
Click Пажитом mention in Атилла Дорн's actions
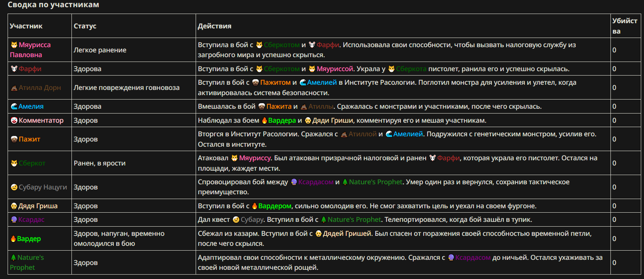[275, 82]
